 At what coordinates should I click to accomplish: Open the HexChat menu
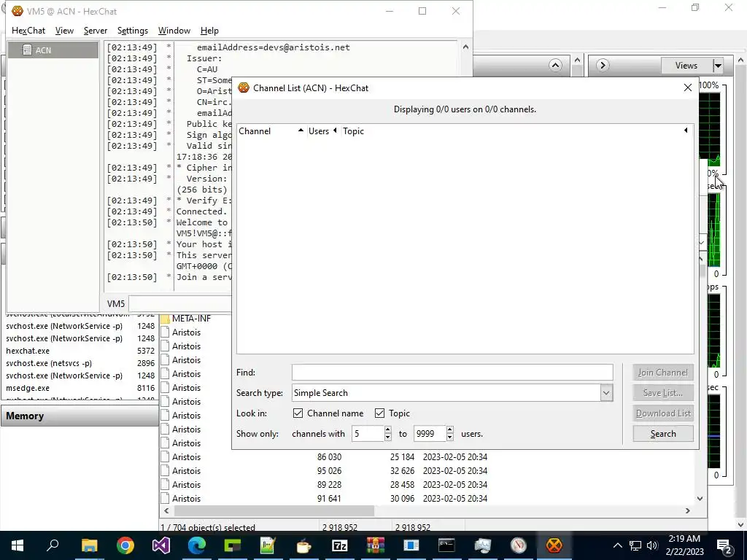(x=28, y=31)
